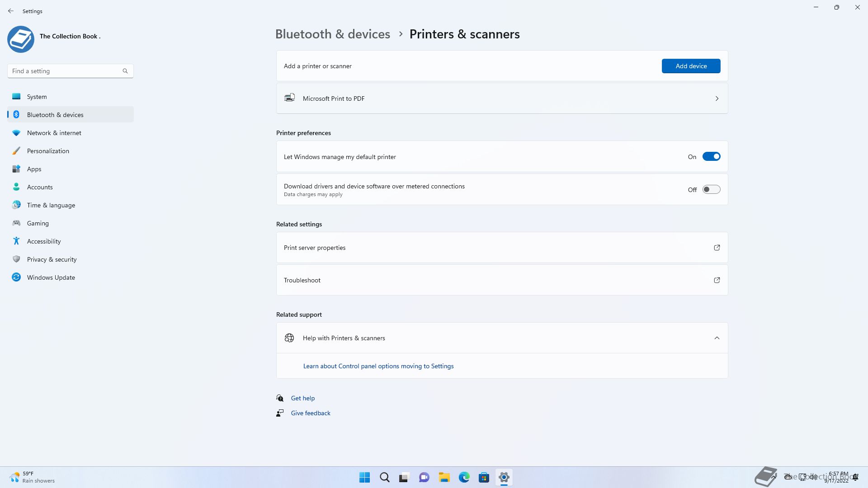Select the Network & internet wifi icon
The height and width of the screenshot is (488, 868).
click(16, 133)
